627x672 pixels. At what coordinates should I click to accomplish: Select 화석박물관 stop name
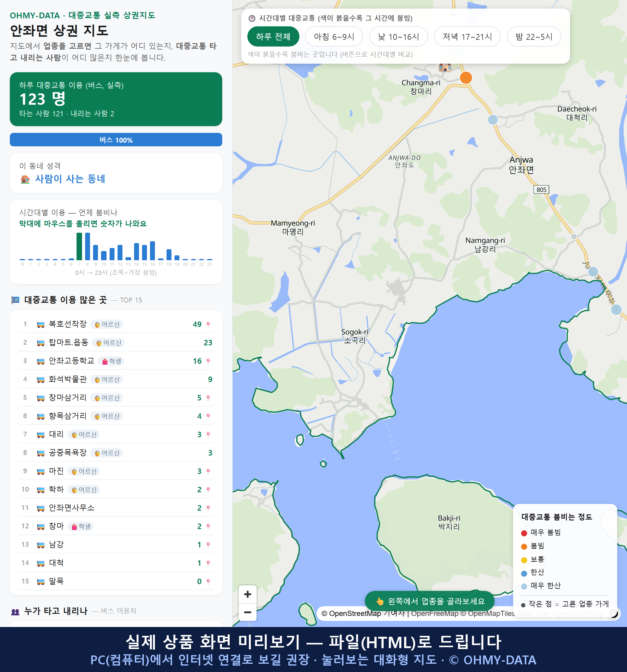[x=68, y=379]
